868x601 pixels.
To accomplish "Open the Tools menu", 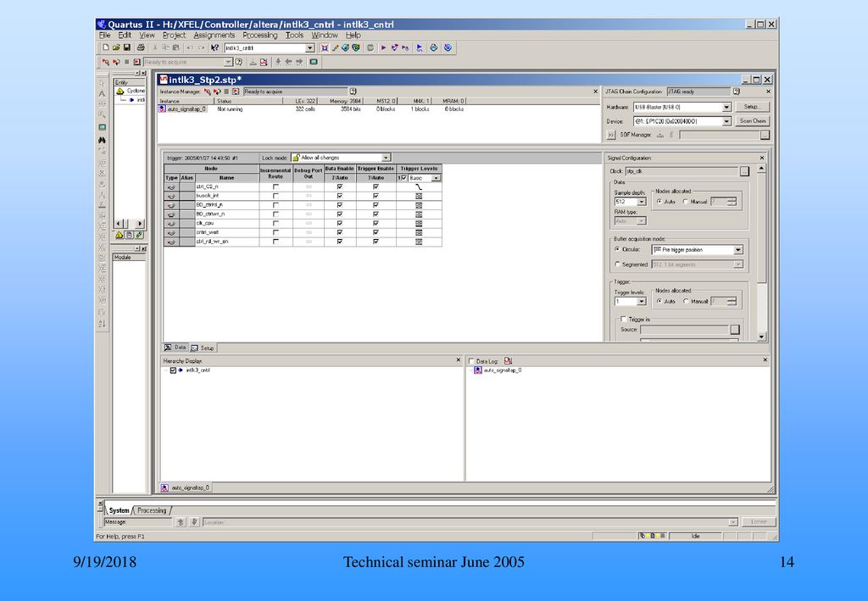I will pos(294,35).
